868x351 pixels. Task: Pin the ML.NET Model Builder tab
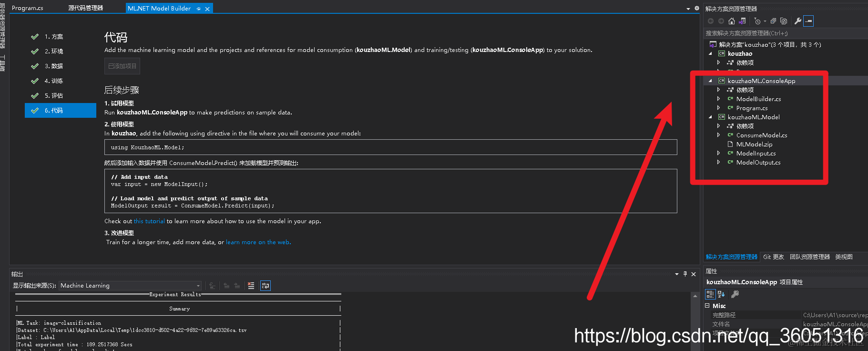198,9
